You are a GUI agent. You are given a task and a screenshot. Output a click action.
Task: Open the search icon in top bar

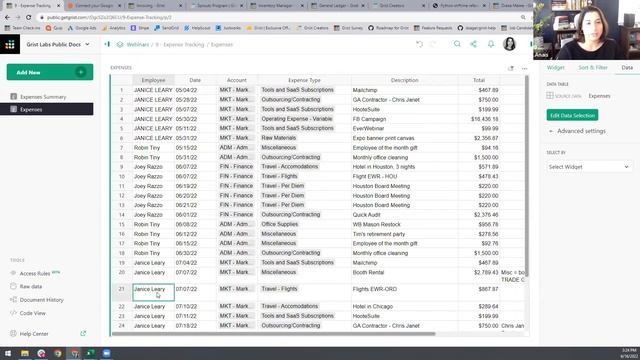coord(457,44)
